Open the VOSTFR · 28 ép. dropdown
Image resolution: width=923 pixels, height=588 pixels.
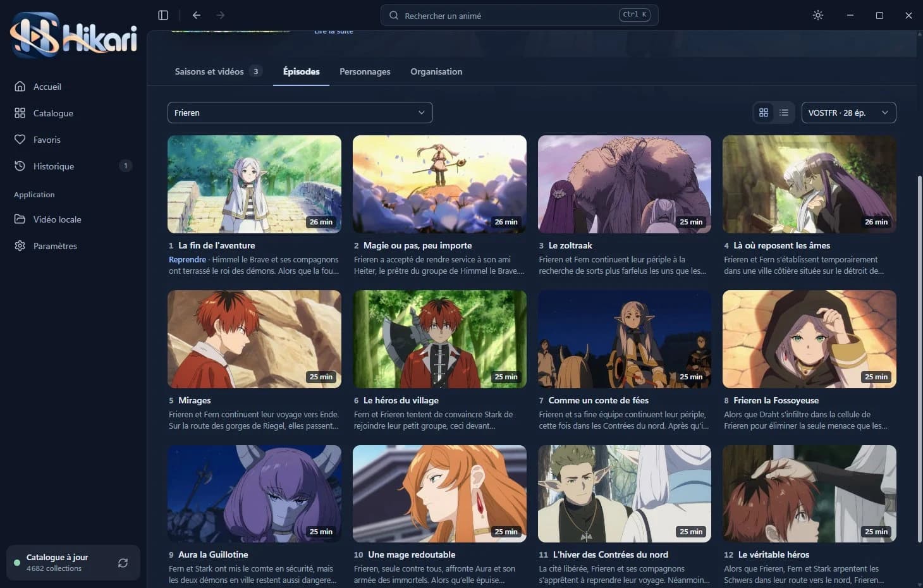coord(848,113)
